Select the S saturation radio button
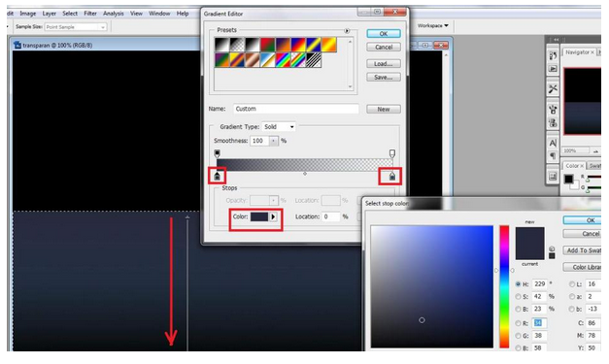 [x=518, y=296]
